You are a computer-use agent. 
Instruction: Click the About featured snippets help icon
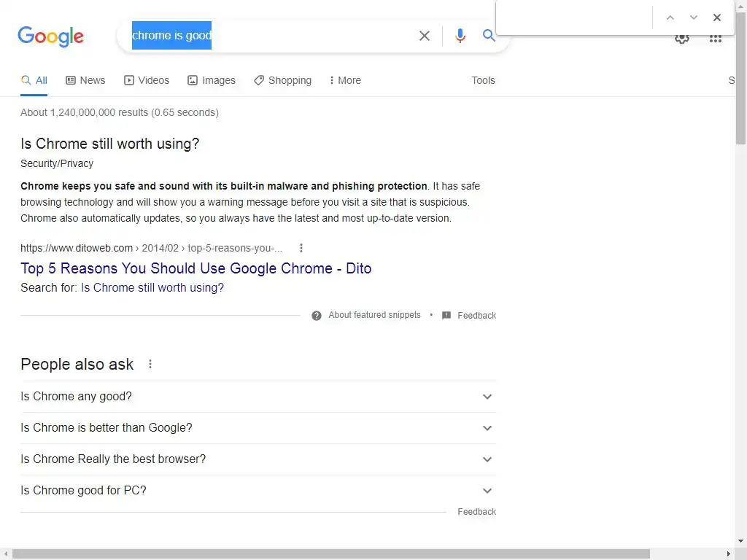click(x=317, y=316)
